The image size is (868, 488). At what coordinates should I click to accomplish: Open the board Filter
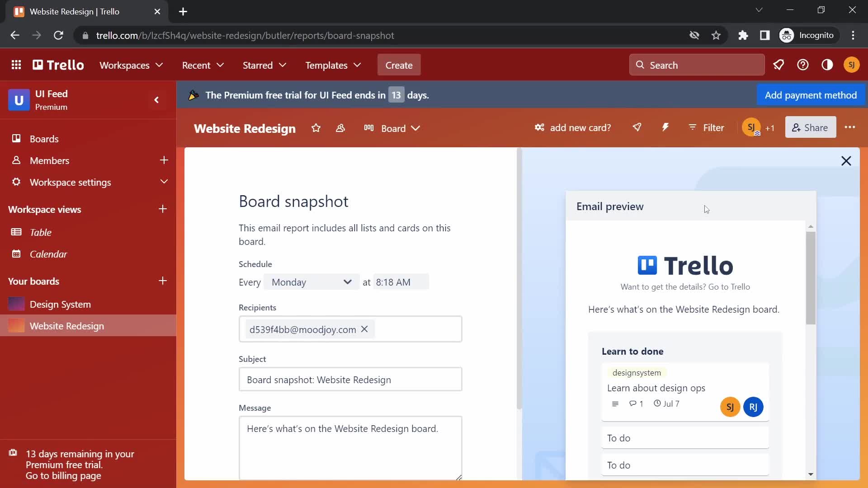pos(706,128)
